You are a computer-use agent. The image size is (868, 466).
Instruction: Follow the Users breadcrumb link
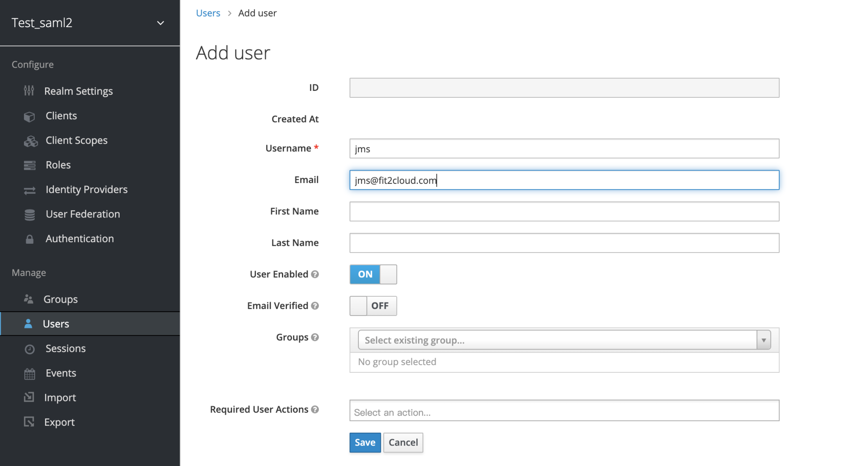point(208,13)
